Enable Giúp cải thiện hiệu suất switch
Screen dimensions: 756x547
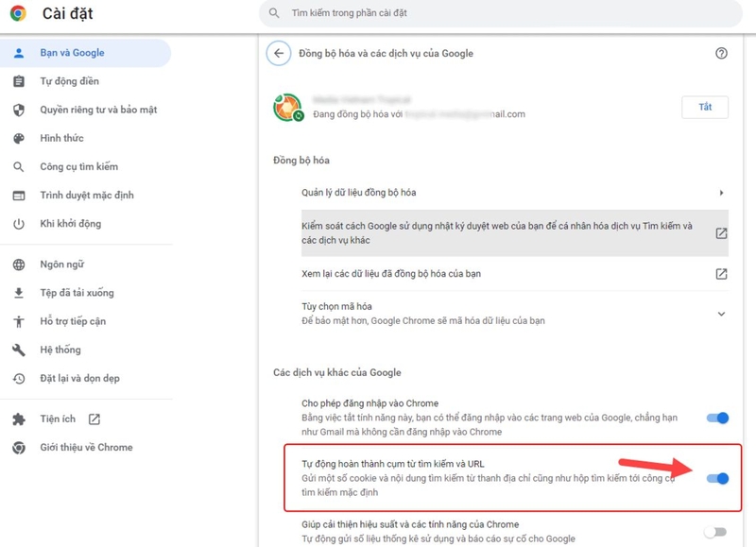tap(717, 530)
